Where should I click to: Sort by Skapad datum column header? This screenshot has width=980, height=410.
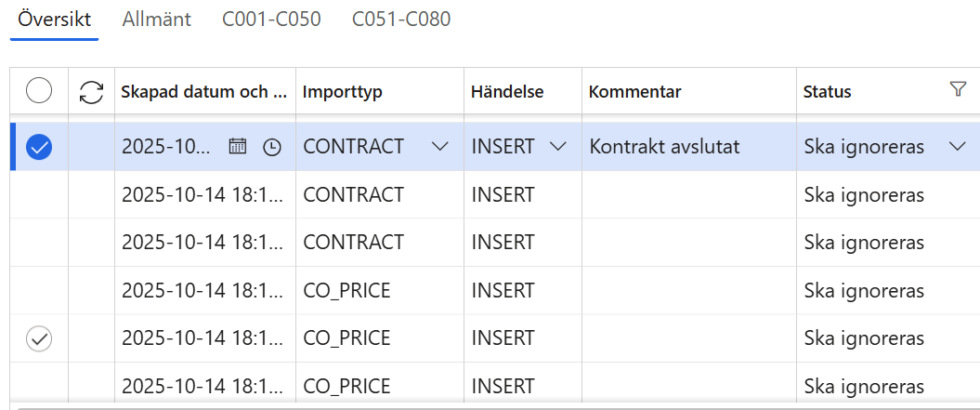(x=204, y=92)
